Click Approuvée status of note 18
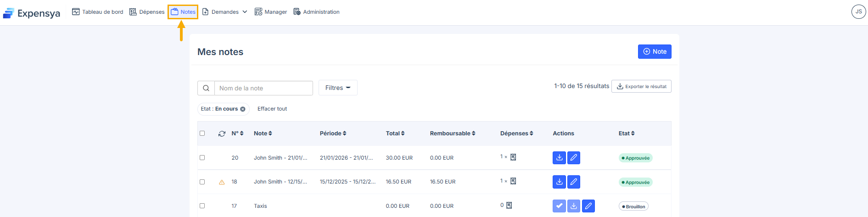Image resolution: width=868 pixels, height=217 pixels. coord(635,182)
